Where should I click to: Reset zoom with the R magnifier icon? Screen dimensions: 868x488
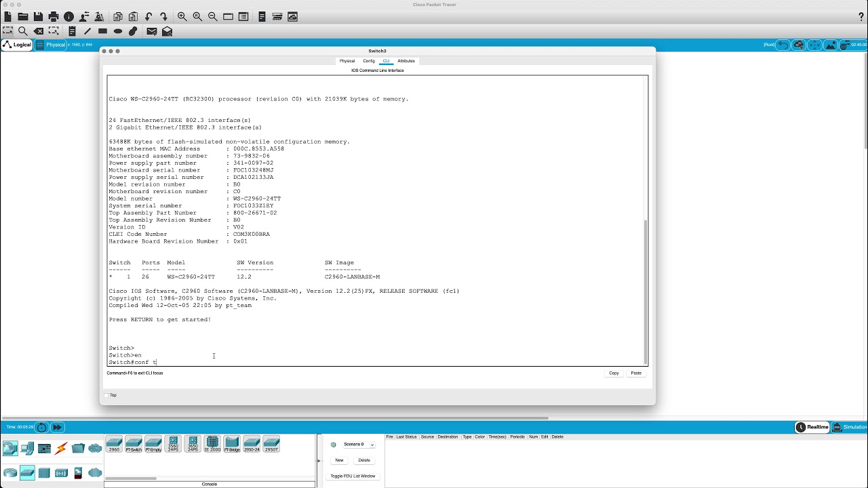[x=197, y=16]
